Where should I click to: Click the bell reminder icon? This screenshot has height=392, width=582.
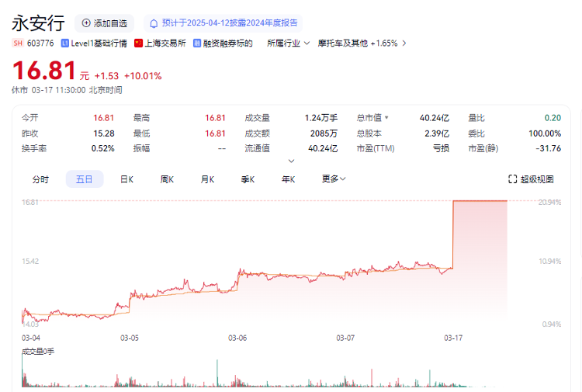tap(154, 23)
